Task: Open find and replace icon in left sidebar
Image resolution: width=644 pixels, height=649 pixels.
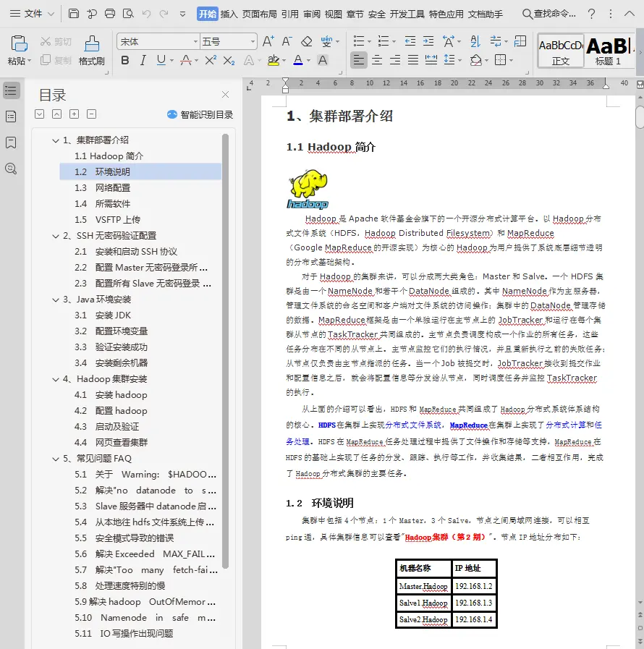Action: [11, 169]
